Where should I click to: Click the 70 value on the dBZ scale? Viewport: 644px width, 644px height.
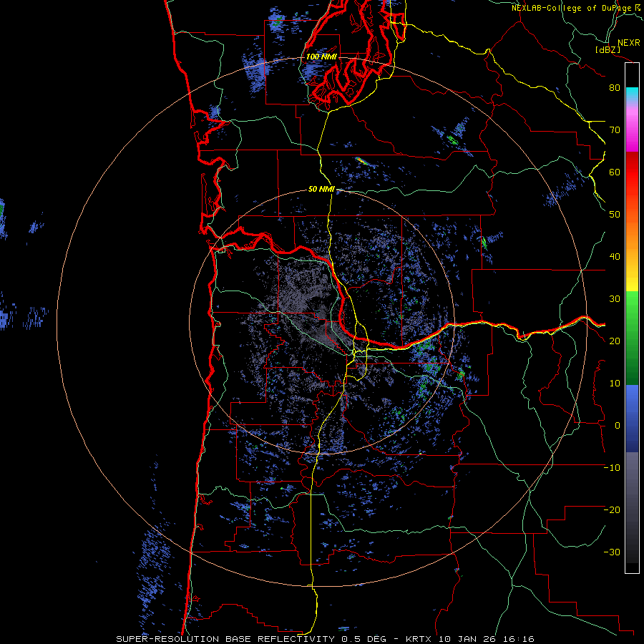coord(615,130)
